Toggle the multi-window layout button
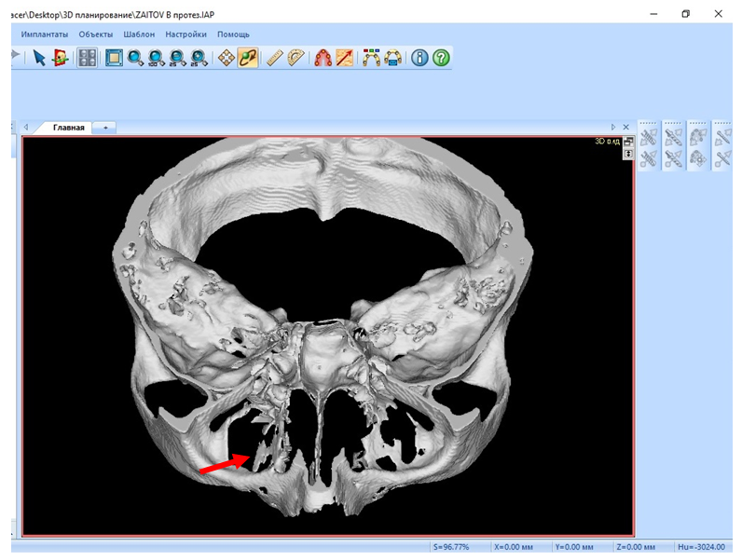Screen dimensions: 742x560 (87, 58)
